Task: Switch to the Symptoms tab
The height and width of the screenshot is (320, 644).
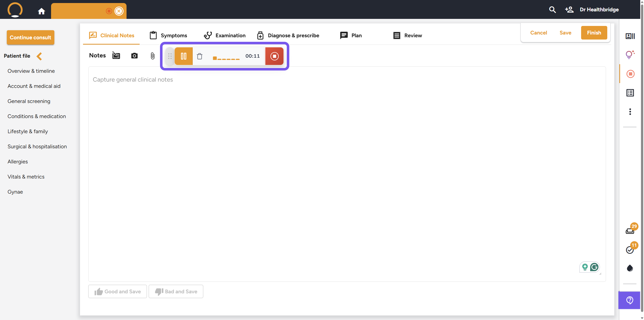Action: [x=169, y=35]
